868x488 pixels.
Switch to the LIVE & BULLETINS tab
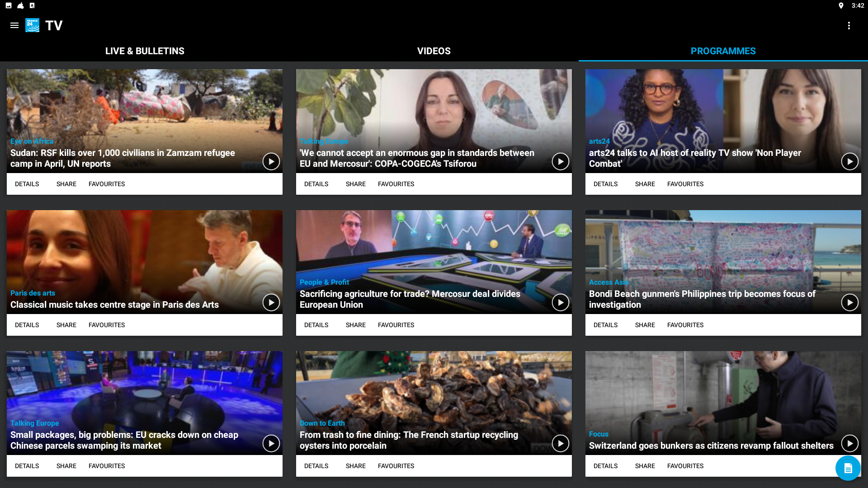(145, 51)
